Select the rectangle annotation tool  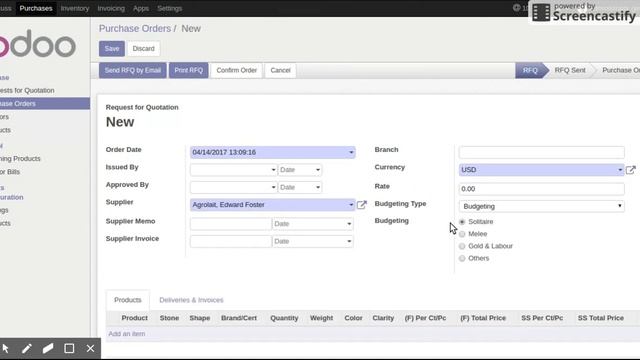[x=69, y=349]
